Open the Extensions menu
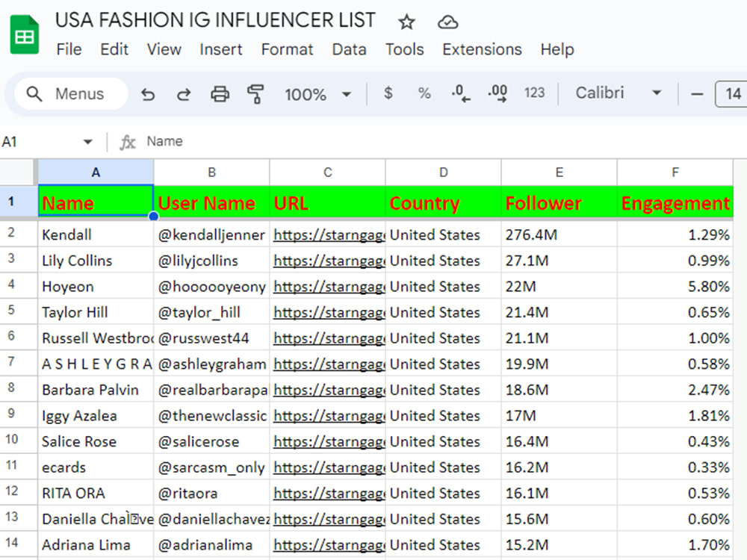 tap(482, 49)
